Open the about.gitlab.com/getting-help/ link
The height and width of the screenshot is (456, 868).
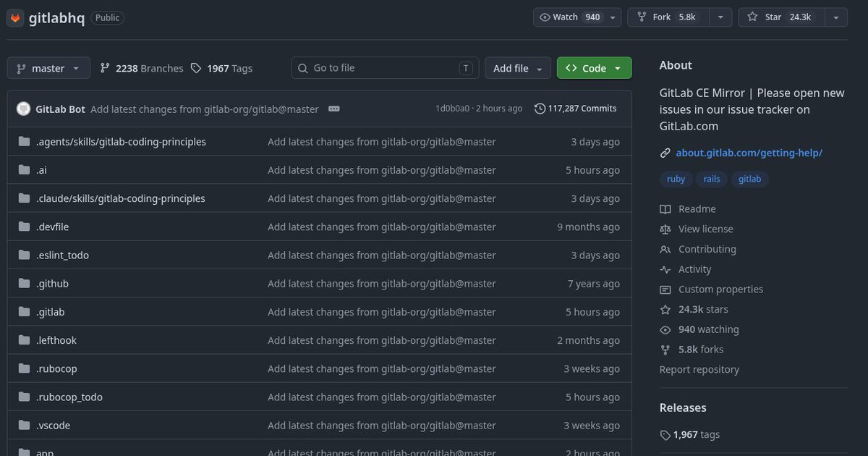pyautogui.click(x=749, y=153)
